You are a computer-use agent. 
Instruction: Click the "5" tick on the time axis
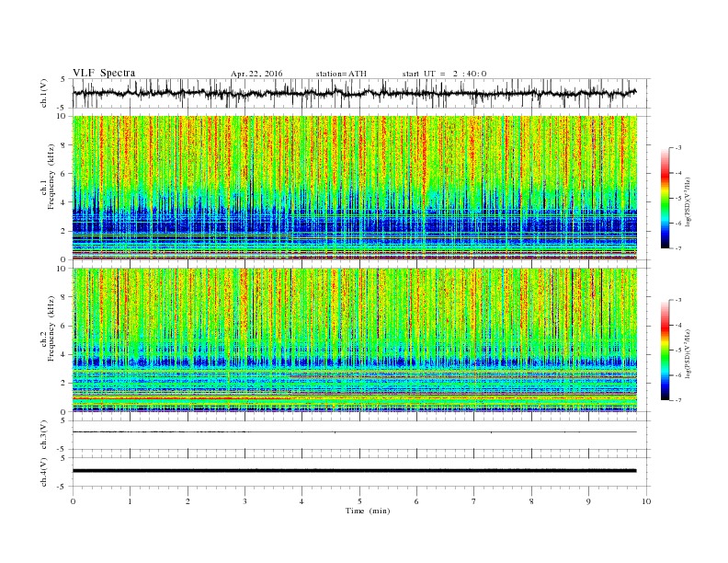(x=359, y=501)
